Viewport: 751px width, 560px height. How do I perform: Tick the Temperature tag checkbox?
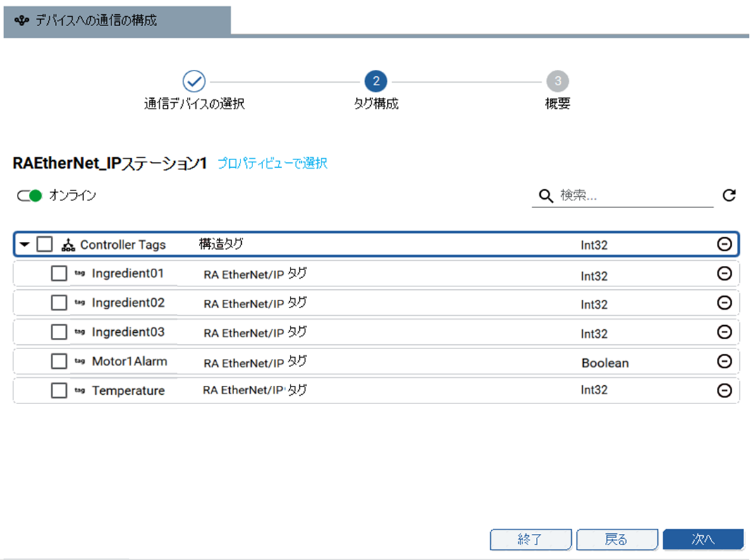tap(59, 390)
